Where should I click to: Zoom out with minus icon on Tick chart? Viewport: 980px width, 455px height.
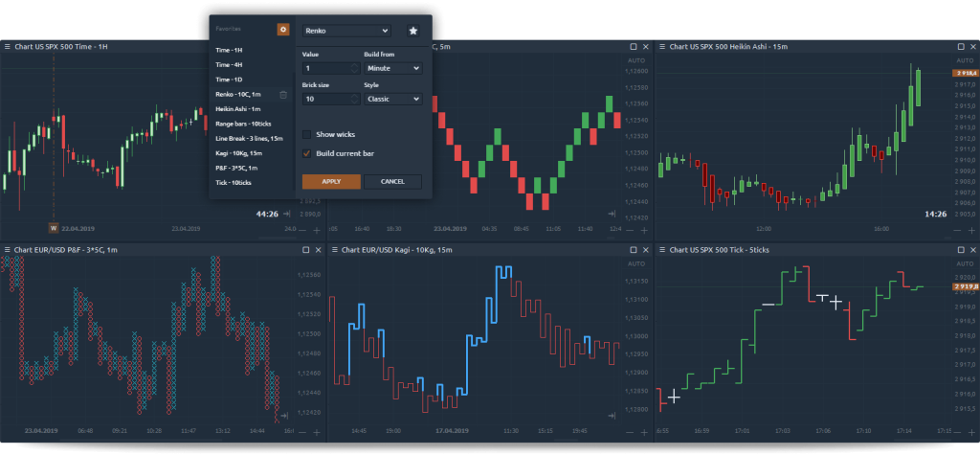tap(957, 432)
